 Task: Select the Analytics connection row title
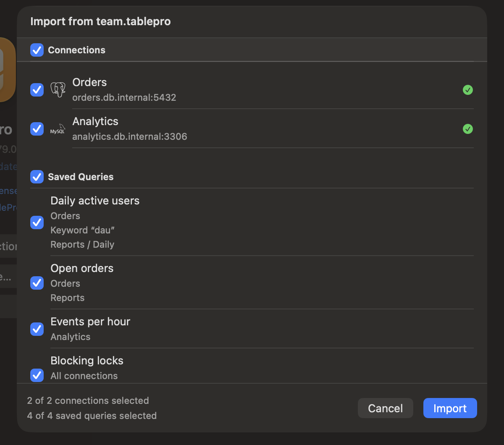95,121
